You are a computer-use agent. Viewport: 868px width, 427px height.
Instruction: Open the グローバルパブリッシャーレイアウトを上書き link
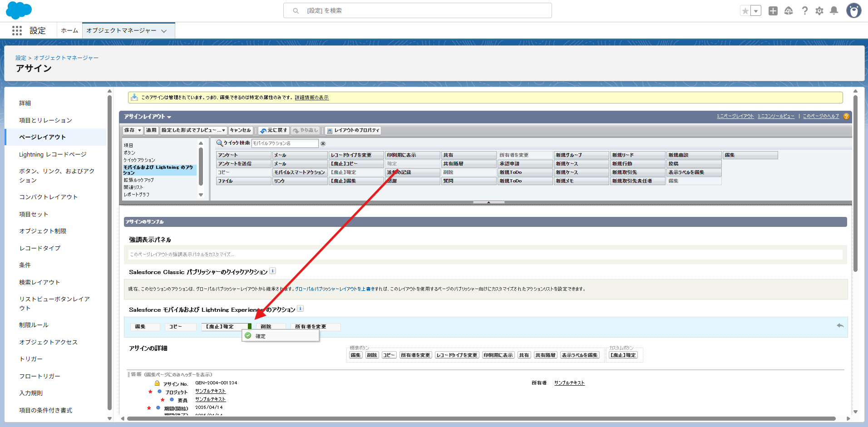point(335,289)
